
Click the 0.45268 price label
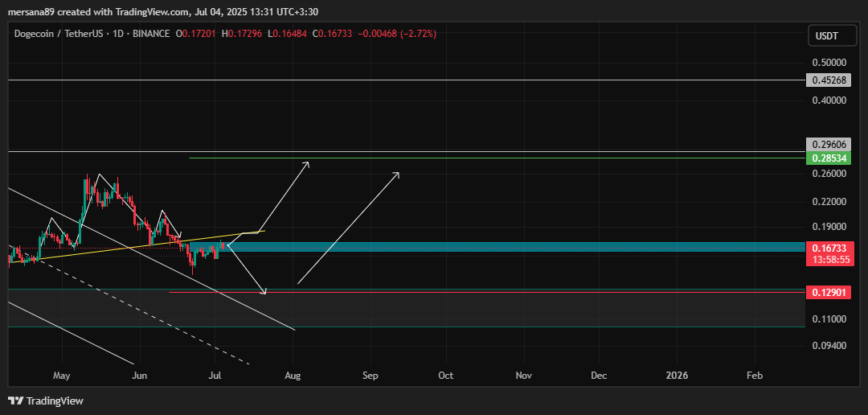(828, 80)
